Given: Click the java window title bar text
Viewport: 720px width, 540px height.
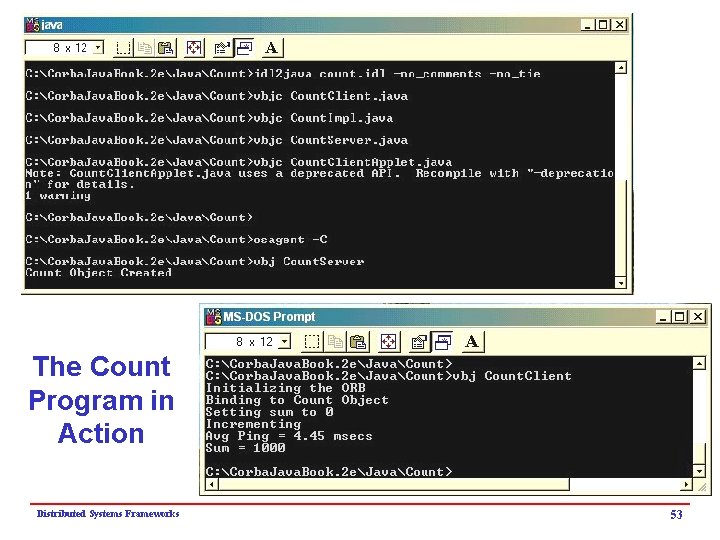Looking at the screenshot, I should pos(52,25).
